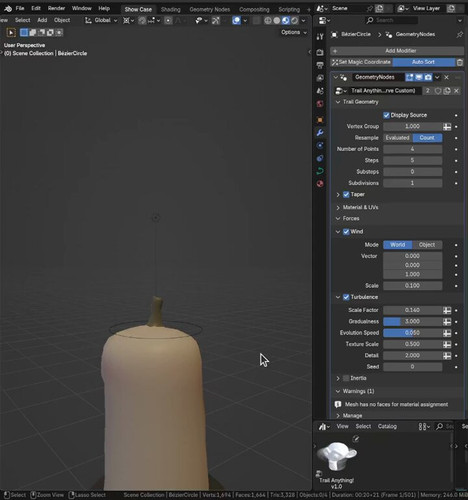Open the File menu
The width and height of the screenshot is (468, 500).
point(20,8)
